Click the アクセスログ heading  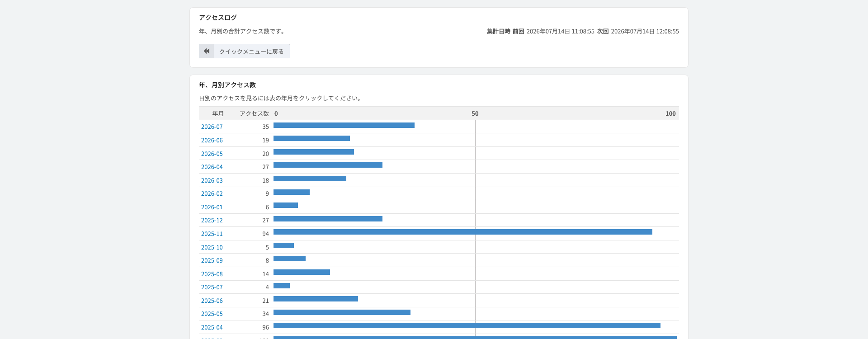click(218, 18)
